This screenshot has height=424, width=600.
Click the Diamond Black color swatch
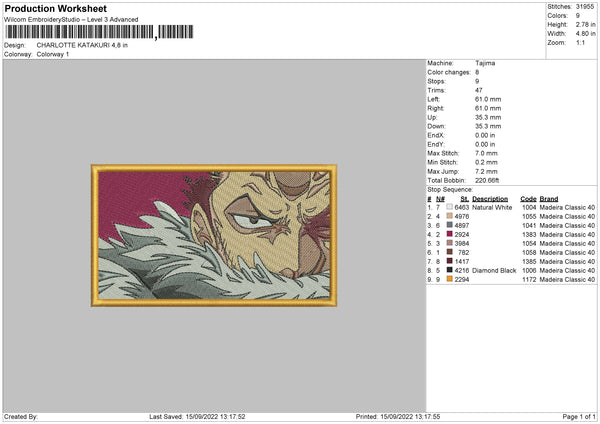point(449,270)
